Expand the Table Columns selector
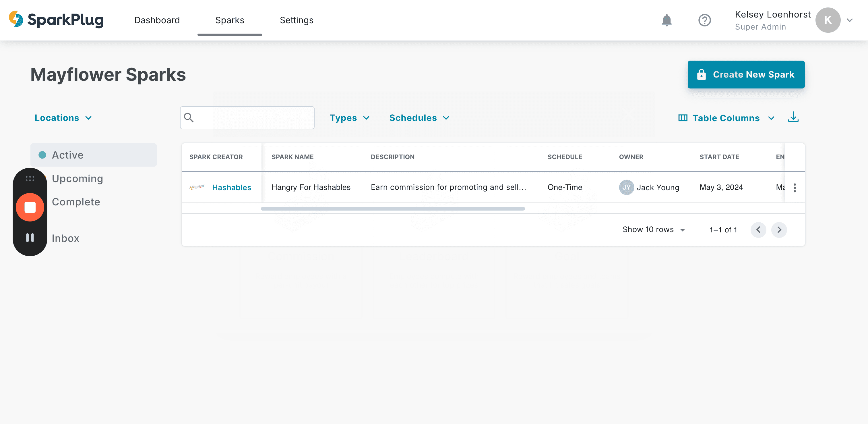 pos(726,118)
